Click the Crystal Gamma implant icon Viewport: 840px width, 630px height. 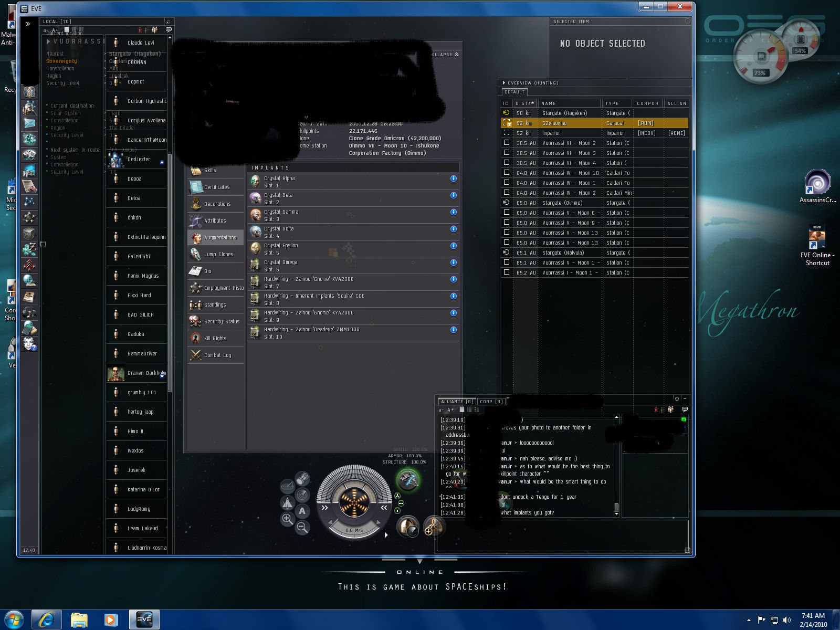(x=256, y=215)
